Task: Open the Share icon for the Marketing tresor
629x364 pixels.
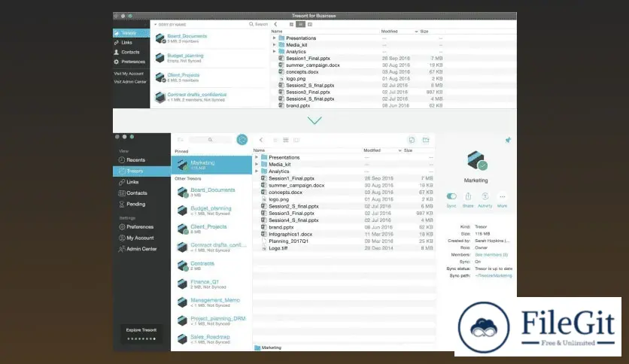Action: tap(468, 196)
